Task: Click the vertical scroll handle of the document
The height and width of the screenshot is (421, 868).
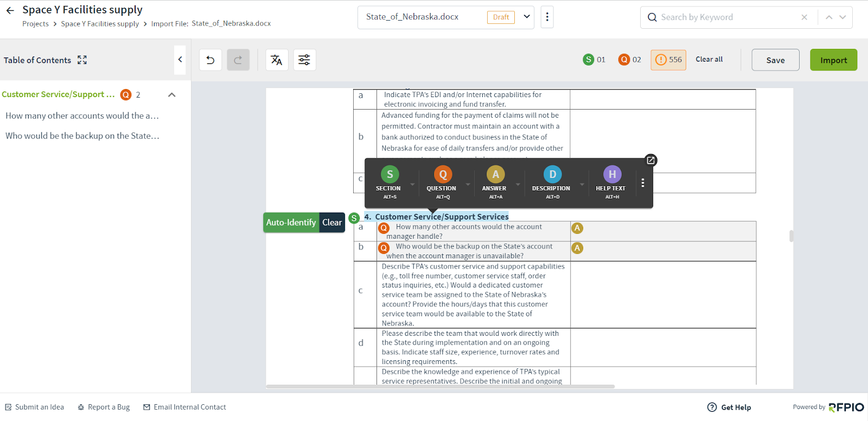Action: pyautogui.click(x=792, y=236)
